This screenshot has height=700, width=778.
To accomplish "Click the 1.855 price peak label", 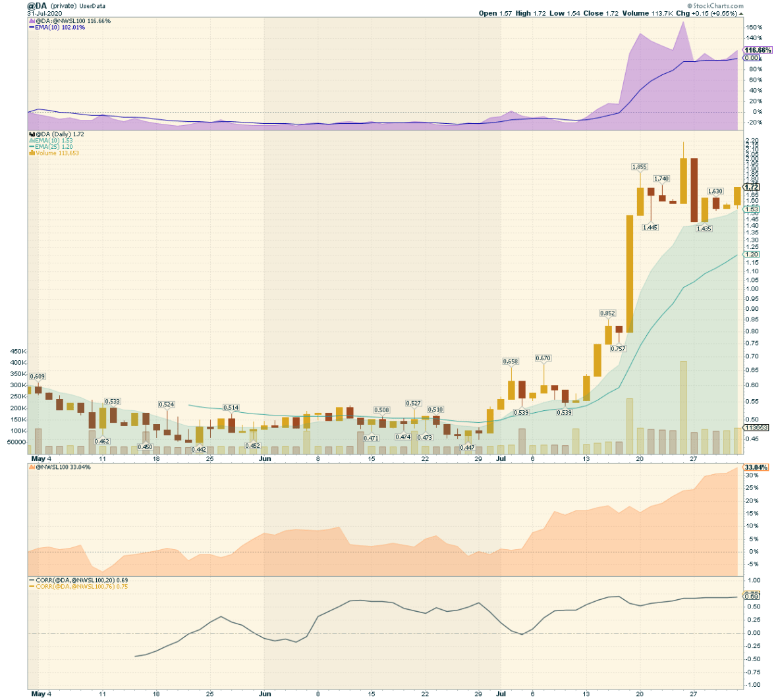I will click(639, 167).
